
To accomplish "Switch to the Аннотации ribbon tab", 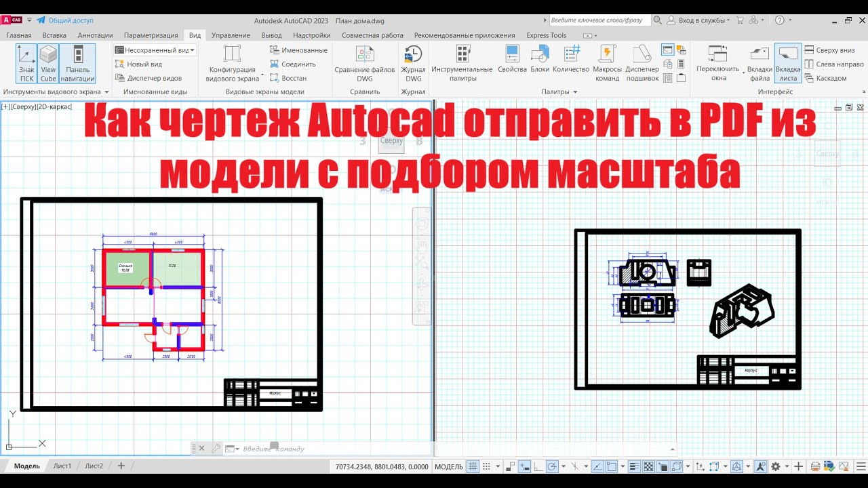I will (95, 35).
